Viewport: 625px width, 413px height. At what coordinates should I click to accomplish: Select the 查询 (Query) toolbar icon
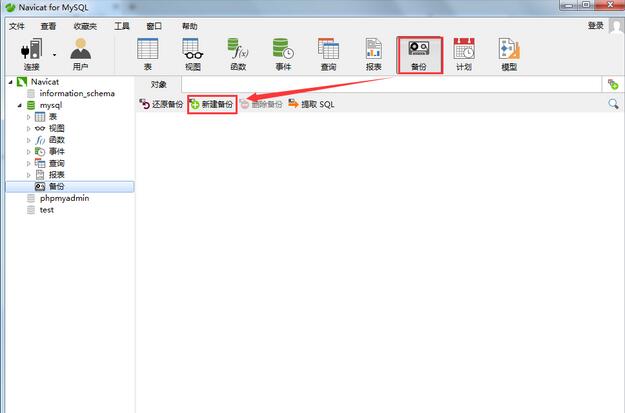(x=328, y=54)
